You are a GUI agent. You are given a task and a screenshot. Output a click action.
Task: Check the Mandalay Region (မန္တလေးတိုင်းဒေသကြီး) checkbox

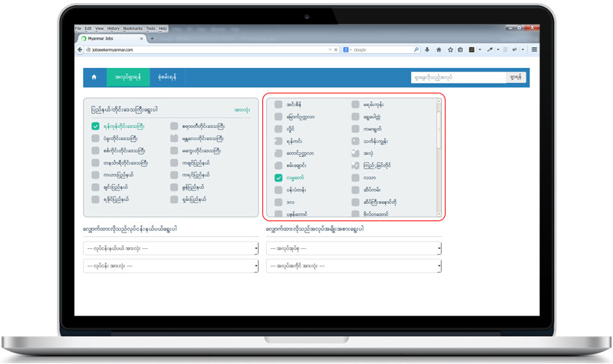(174, 138)
